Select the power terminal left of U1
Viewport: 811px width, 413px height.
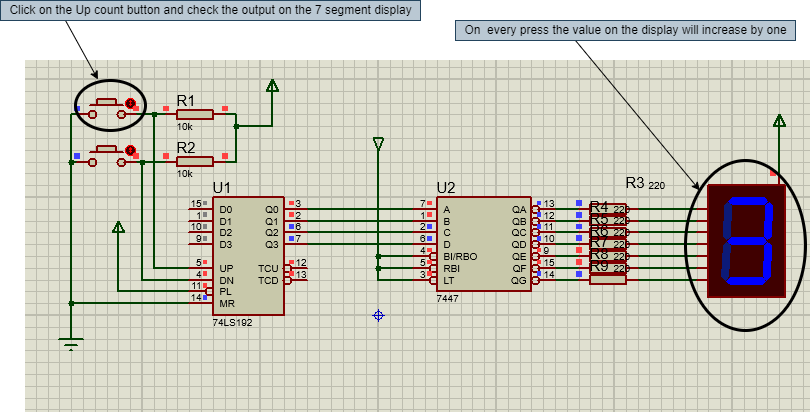point(118,228)
